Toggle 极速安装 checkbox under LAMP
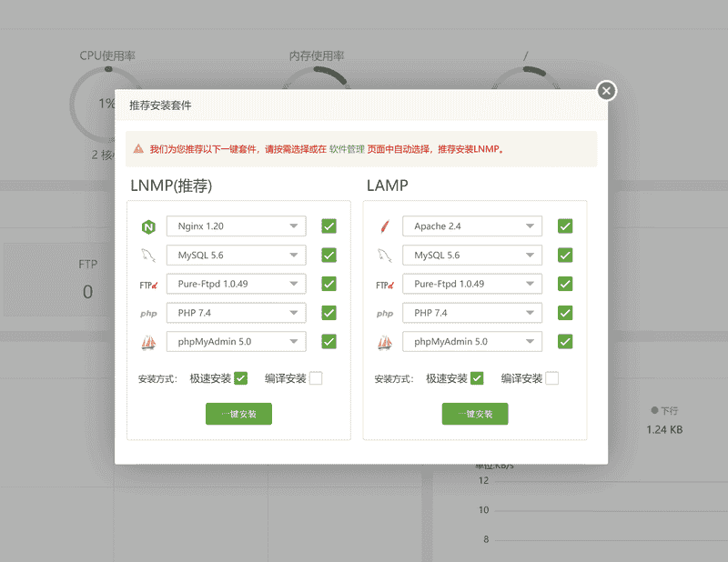728x562 pixels. pos(477,378)
